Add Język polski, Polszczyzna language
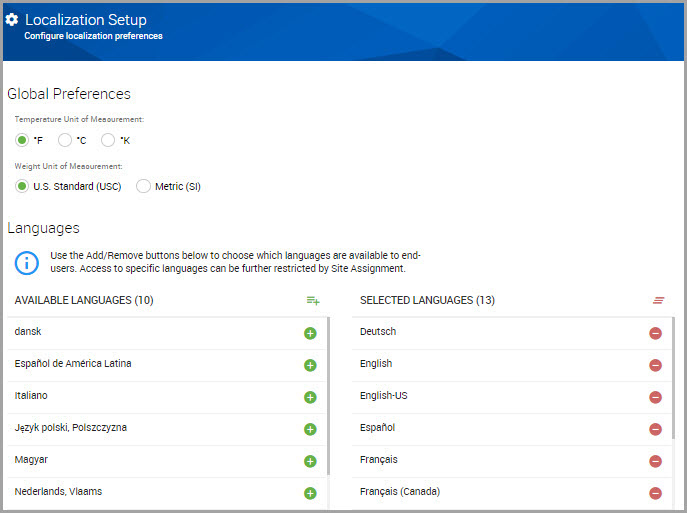687x513 pixels. pyautogui.click(x=310, y=429)
